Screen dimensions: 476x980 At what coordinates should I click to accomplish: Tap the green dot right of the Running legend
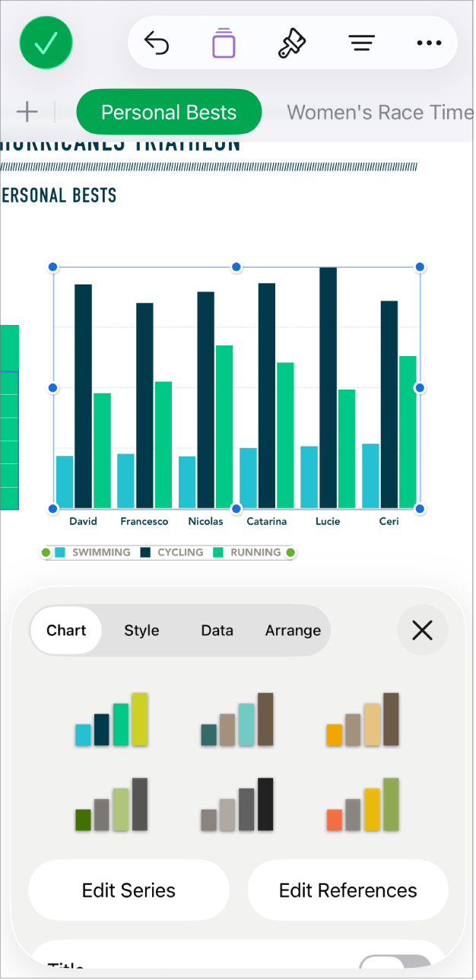290,552
